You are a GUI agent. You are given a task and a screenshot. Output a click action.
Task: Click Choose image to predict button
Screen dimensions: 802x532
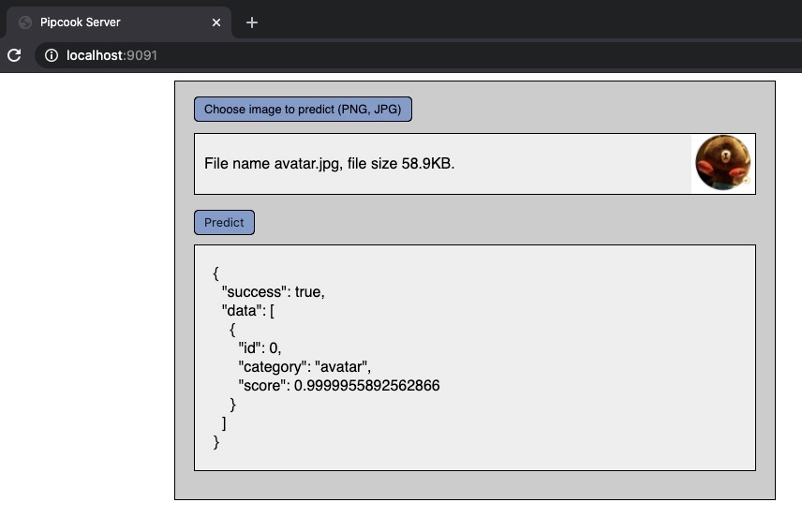click(303, 110)
